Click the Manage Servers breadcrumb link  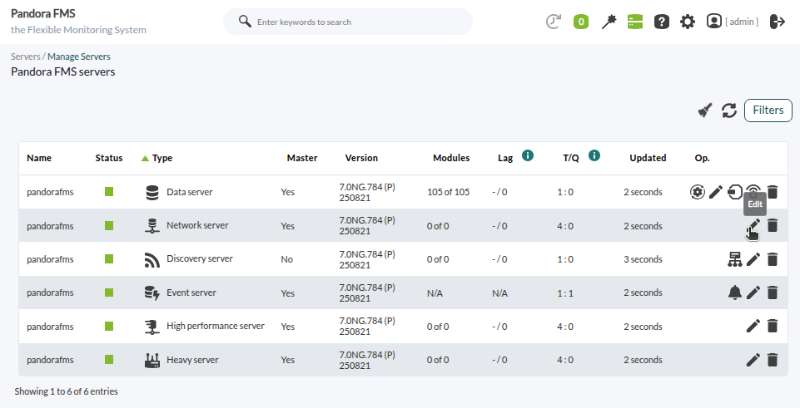[79, 57]
